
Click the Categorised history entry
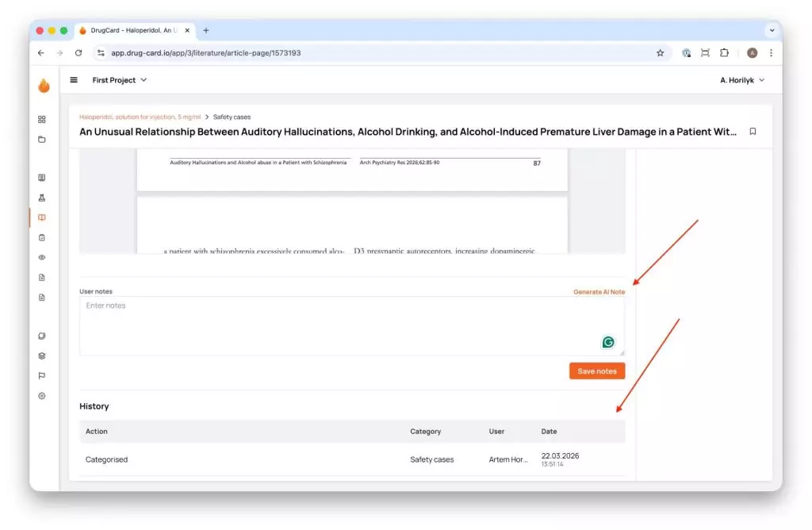(x=107, y=459)
